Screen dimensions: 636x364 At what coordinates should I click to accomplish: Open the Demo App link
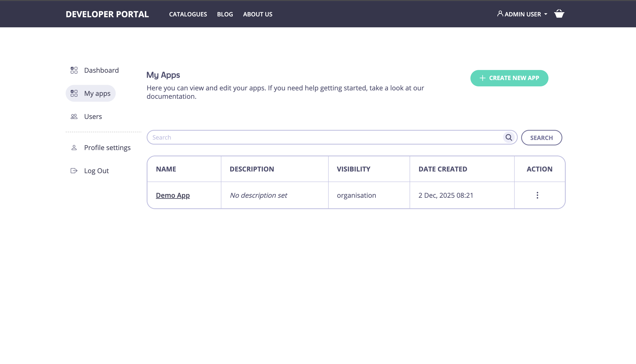[x=173, y=195]
